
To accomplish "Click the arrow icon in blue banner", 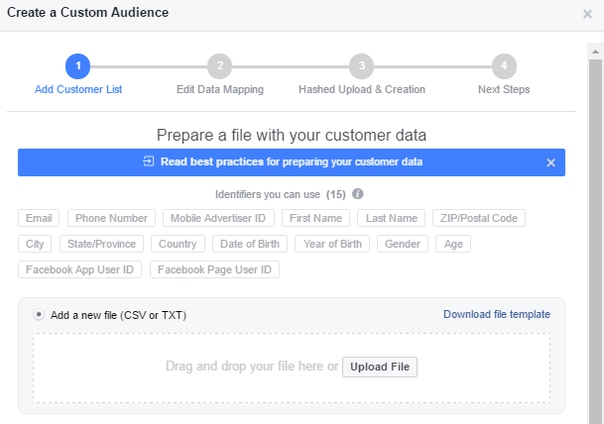I will pyautogui.click(x=149, y=161).
